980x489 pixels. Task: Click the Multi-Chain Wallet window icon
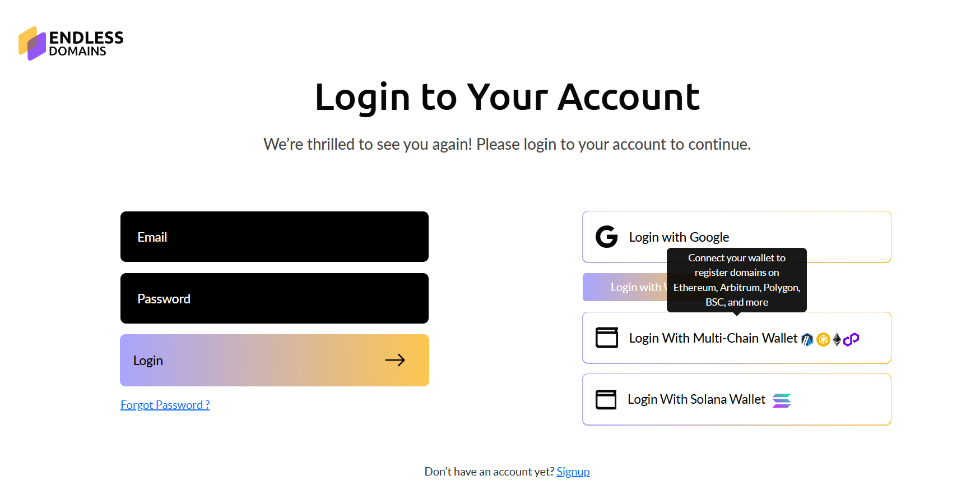coord(606,338)
